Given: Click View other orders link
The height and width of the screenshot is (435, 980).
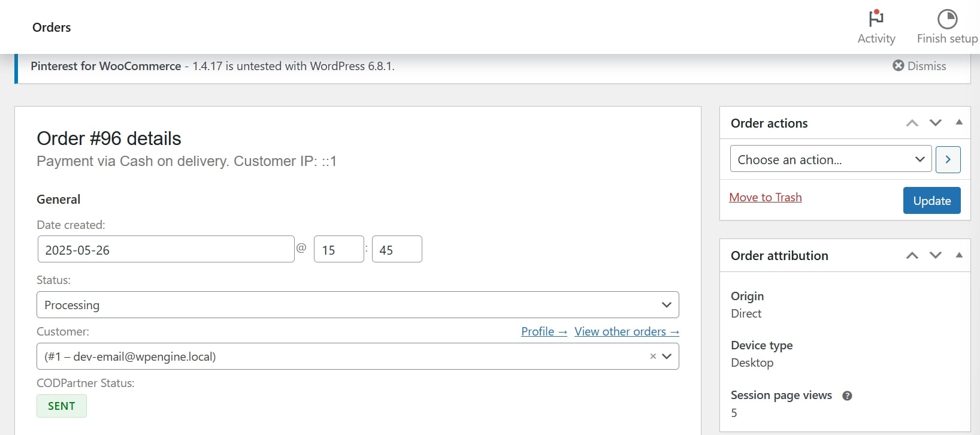Looking at the screenshot, I should (626, 331).
